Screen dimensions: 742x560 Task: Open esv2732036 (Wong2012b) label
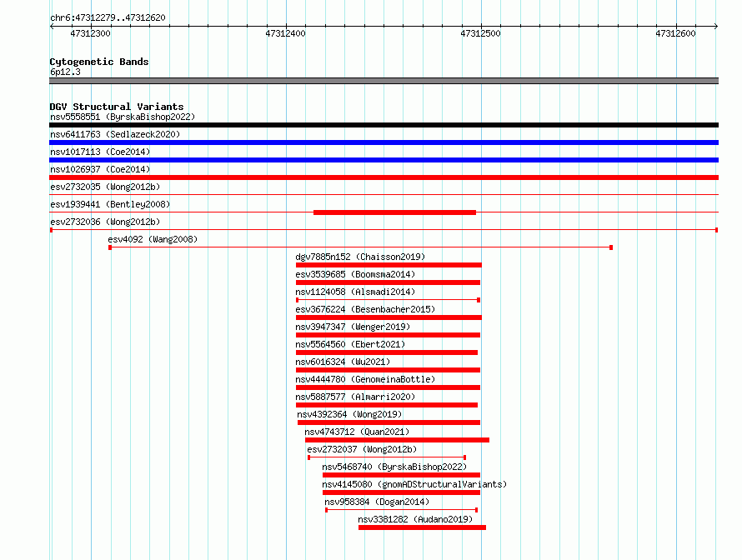coord(105,222)
